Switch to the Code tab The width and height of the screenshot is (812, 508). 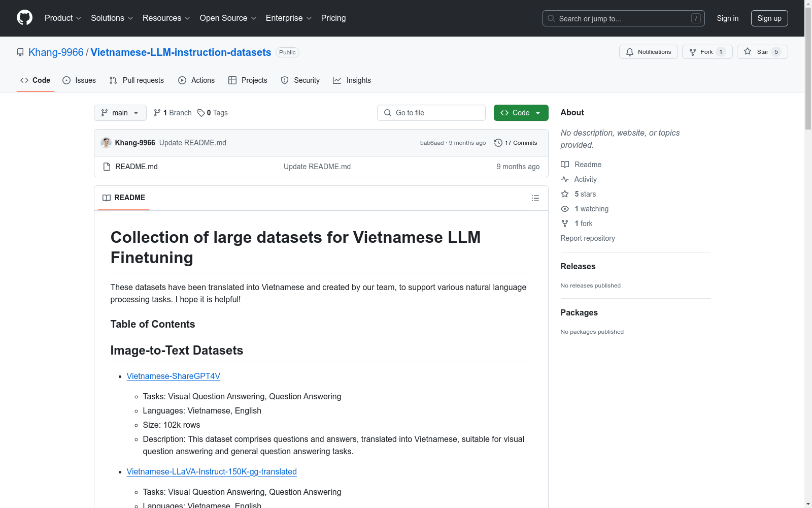[35, 80]
